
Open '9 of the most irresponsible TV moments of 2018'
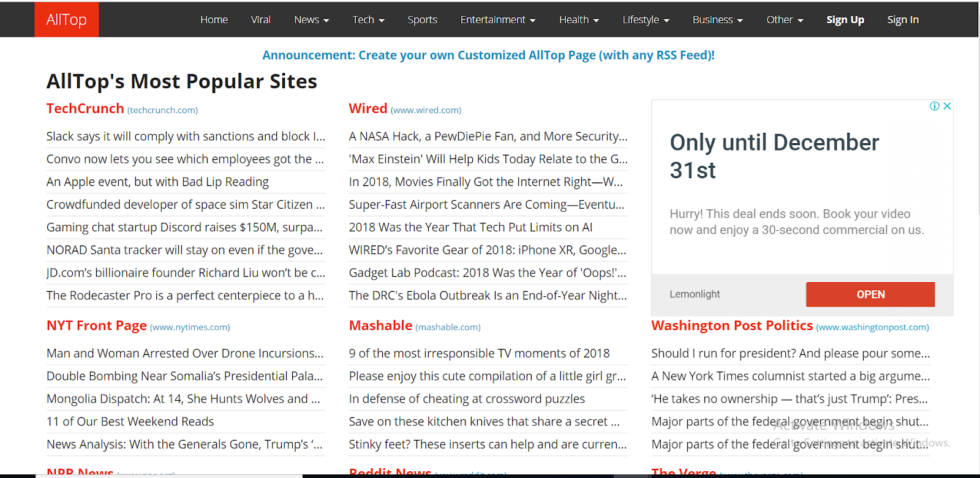(x=480, y=353)
